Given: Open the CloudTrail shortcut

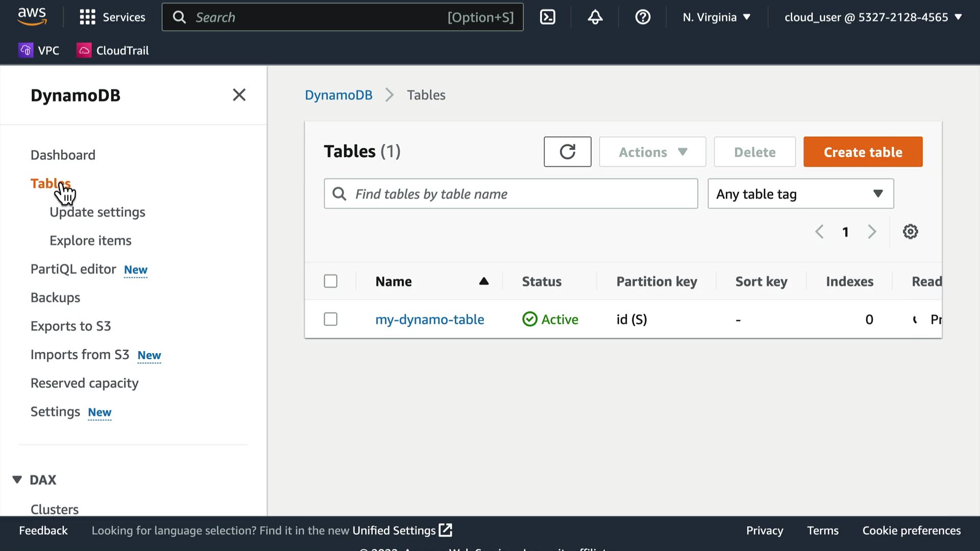Looking at the screenshot, I should tap(113, 50).
